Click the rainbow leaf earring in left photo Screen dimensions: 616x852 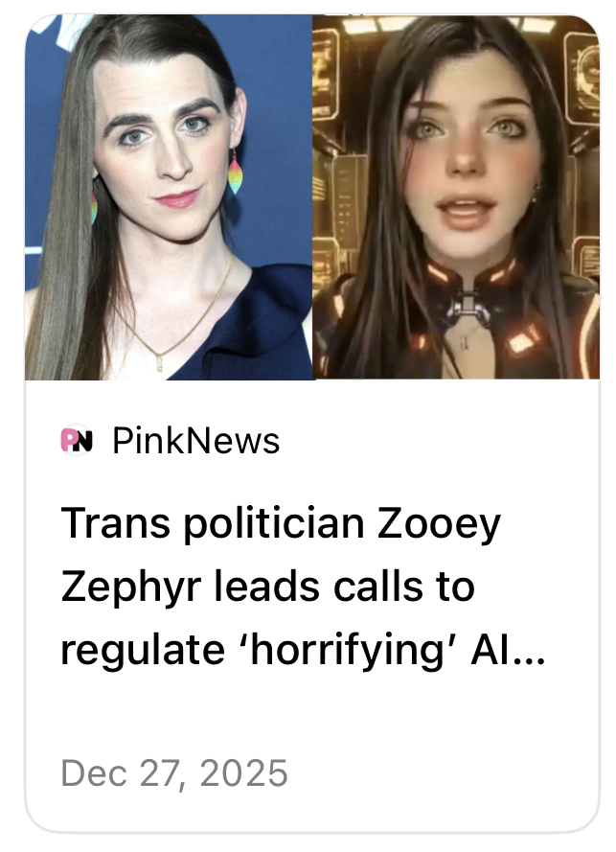click(235, 173)
